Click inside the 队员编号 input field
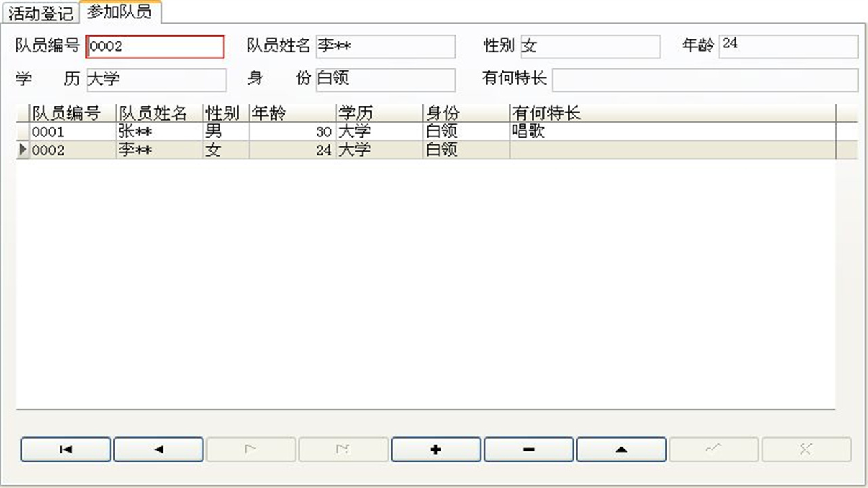This screenshot has height=488, width=868. tap(155, 46)
